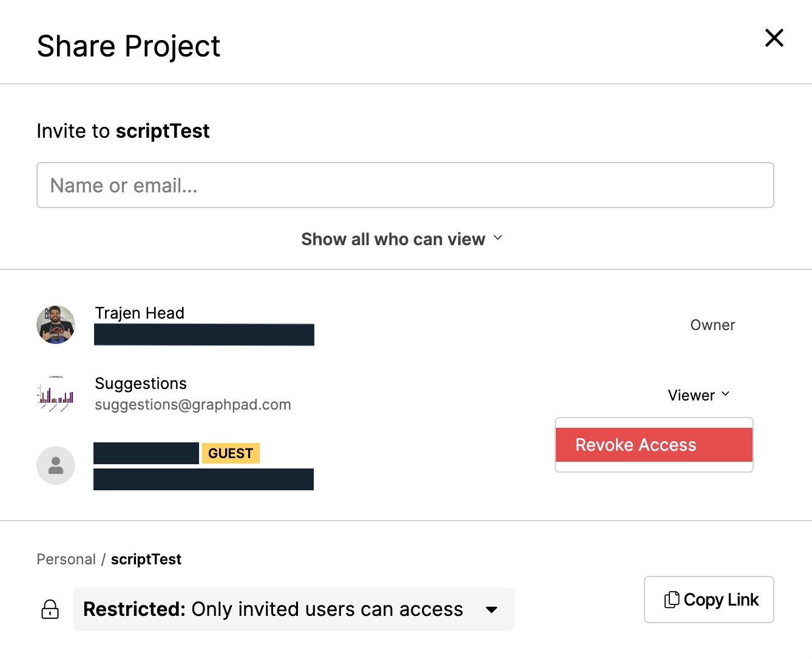
Task: Click the Suggestions user name
Action: pos(141,384)
